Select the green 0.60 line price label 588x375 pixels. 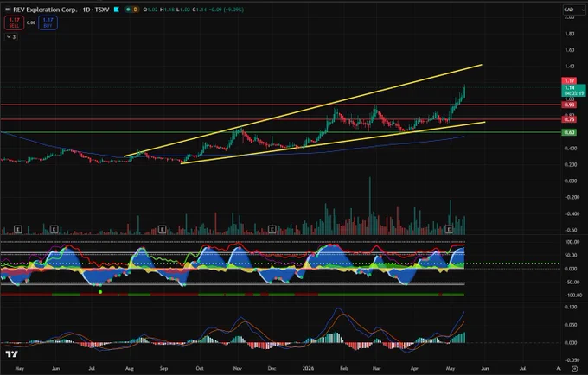[x=569, y=132]
